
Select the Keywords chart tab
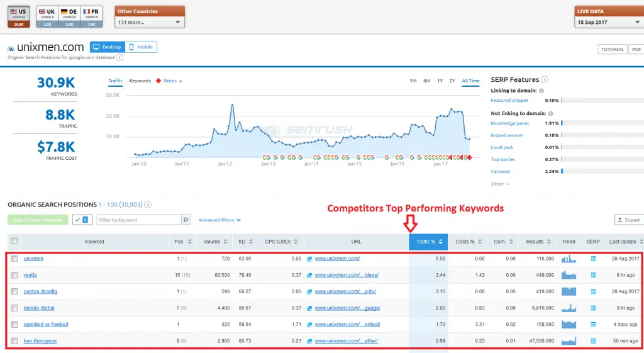(x=140, y=81)
